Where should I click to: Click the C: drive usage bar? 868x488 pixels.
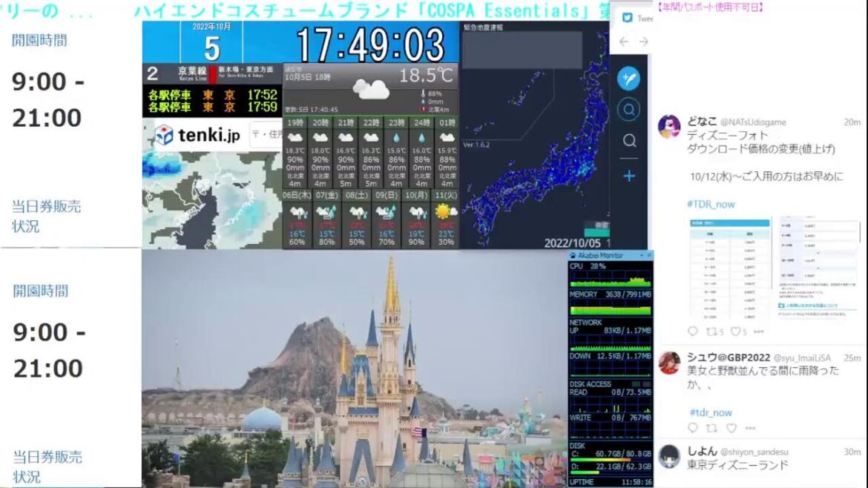[611, 459]
